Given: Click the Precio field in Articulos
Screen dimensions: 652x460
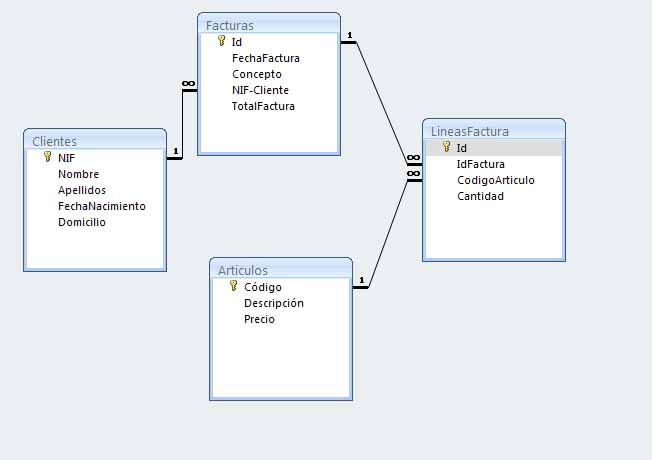Looking at the screenshot, I should click(x=259, y=319).
